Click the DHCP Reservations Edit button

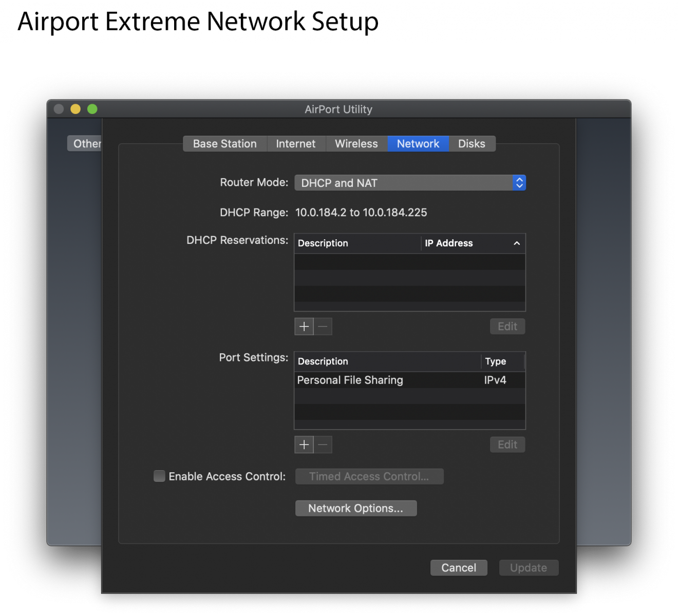pyautogui.click(x=507, y=326)
